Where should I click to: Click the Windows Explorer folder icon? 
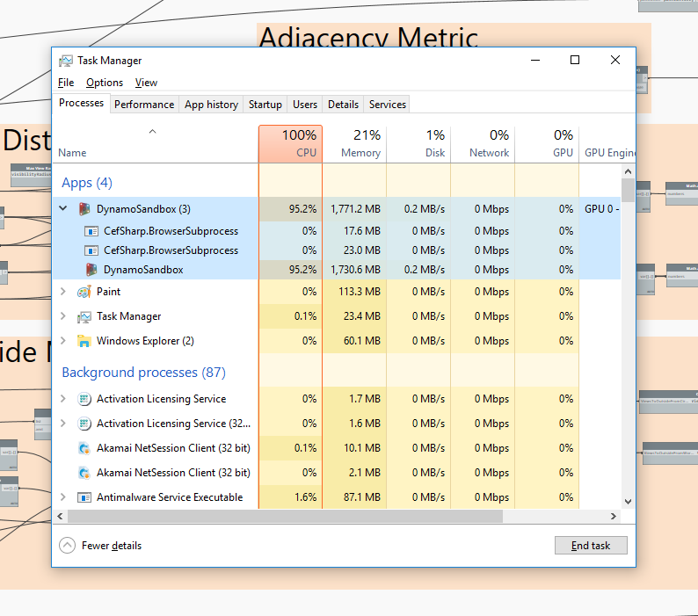click(84, 341)
